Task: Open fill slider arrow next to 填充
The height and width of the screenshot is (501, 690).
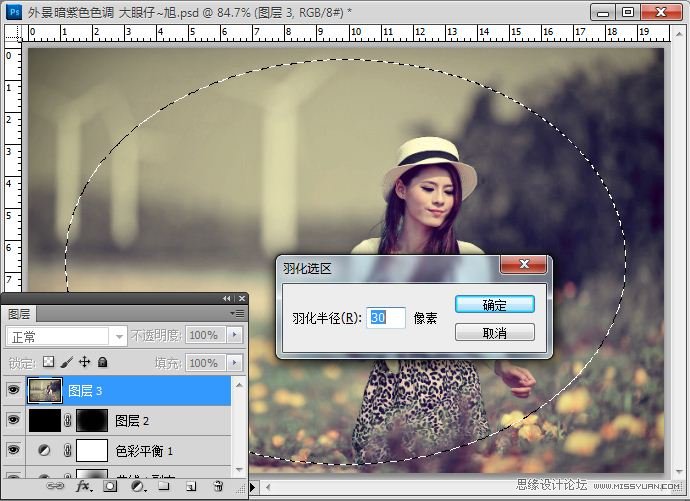Action: (235, 363)
